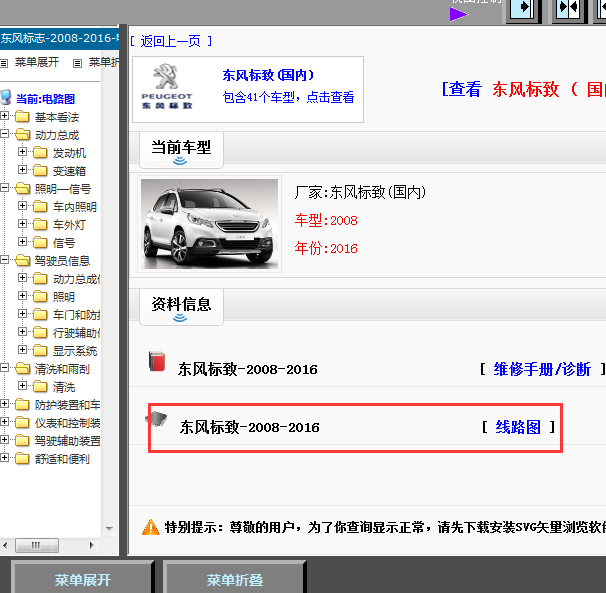Collapse the 动力总成 tree node

pyautogui.click(x=5, y=134)
